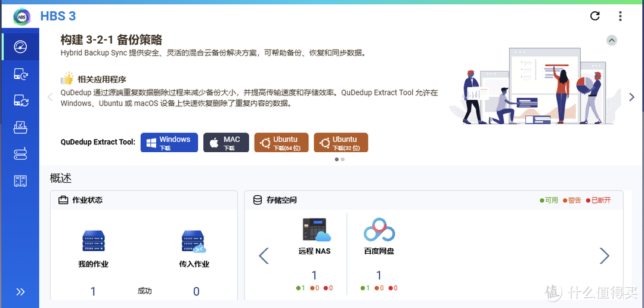Click the 已断开 red legend label
This screenshot has height=308, width=644.
tap(599, 201)
